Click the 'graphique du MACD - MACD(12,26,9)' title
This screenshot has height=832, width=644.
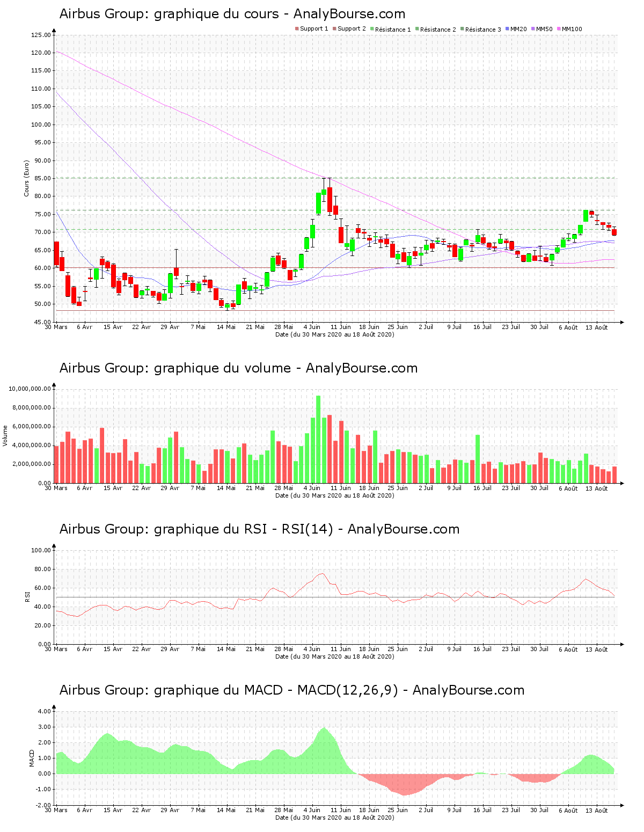coord(292,690)
